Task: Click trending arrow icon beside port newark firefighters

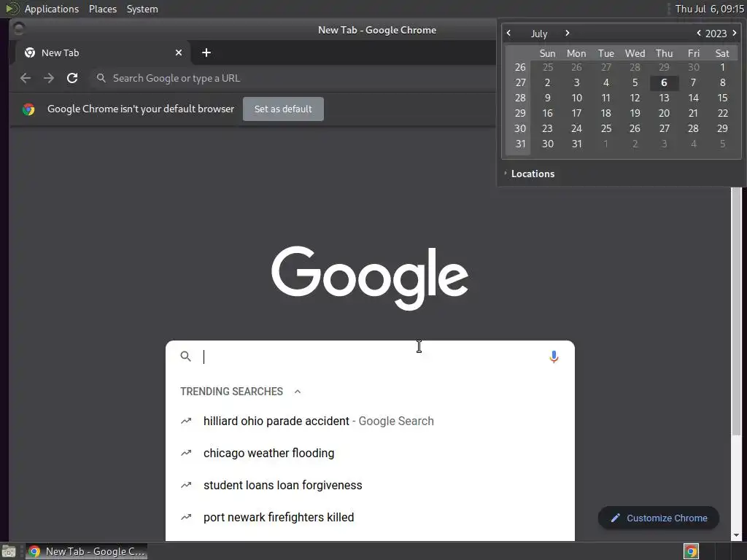Action: pyautogui.click(x=186, y=517)
